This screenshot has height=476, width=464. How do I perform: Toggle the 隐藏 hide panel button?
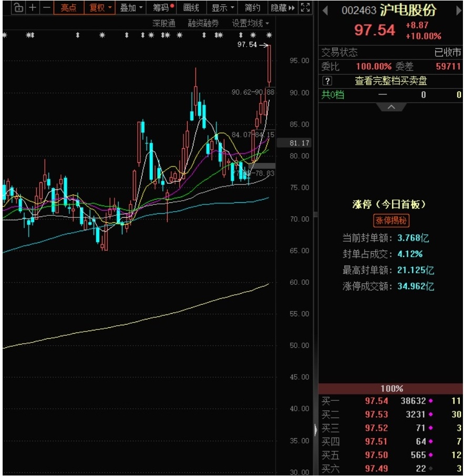point(283,8)
